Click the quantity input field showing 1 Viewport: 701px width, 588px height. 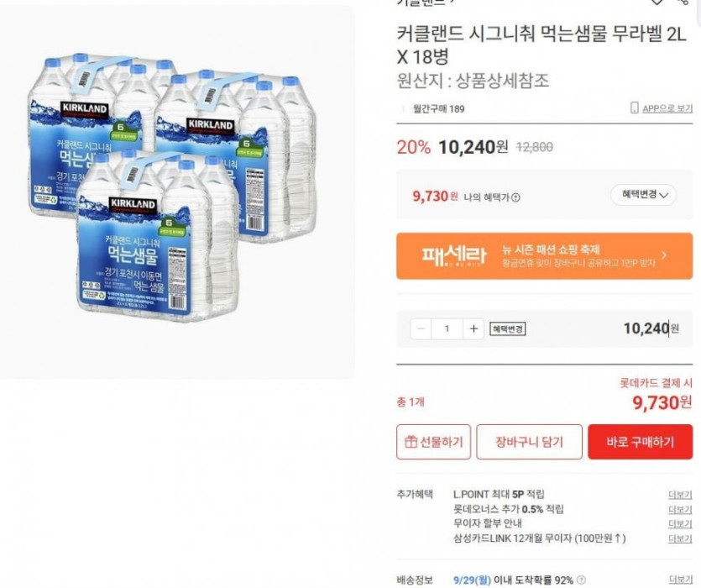pos(447,328)
